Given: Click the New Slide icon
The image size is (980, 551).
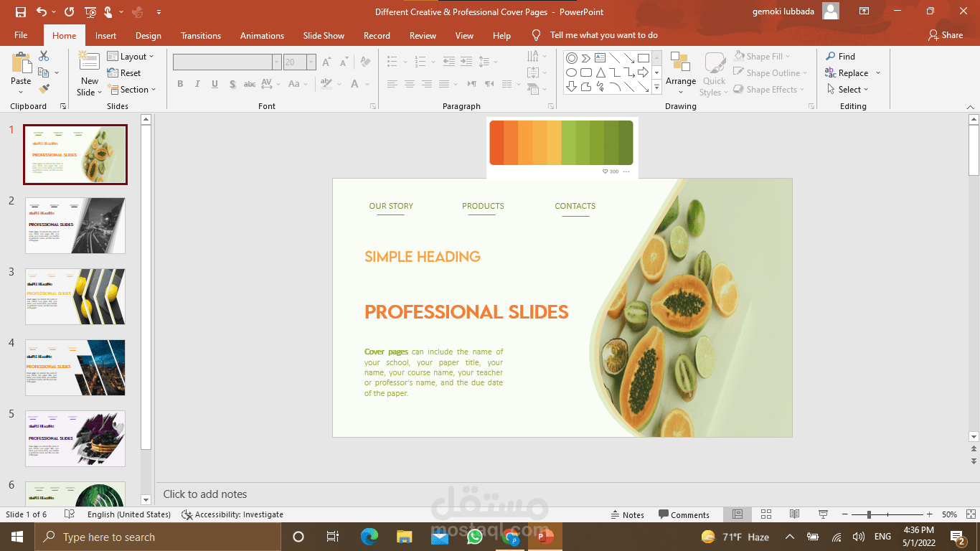Looking at the screenshot, I should click(90, 62).
